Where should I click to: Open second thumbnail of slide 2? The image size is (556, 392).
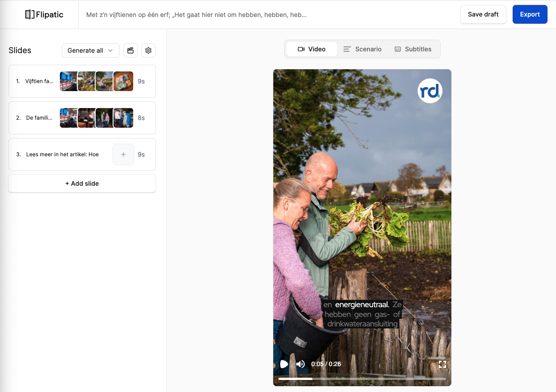(86, 118)
